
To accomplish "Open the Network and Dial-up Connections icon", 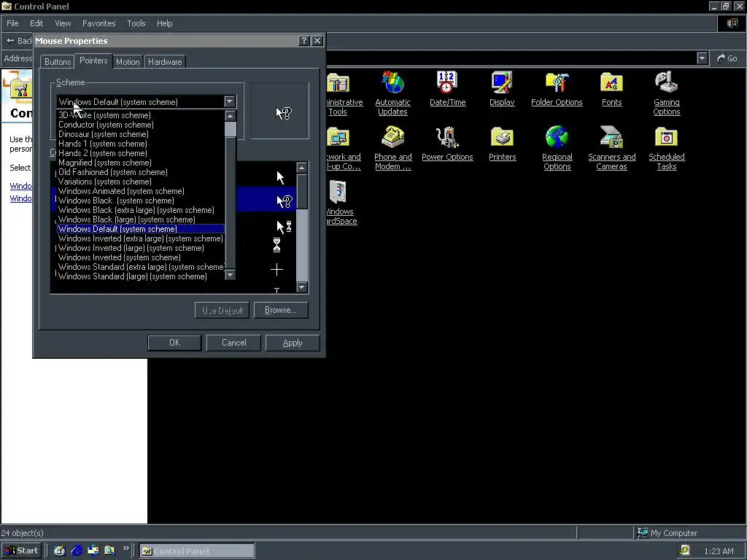I will (x=338, y=137).
